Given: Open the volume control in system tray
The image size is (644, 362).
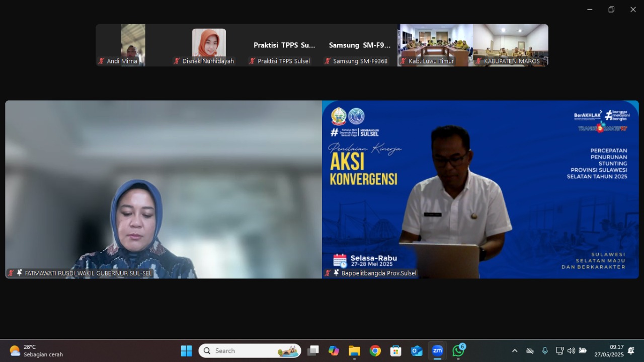Looking at the screenshot, I should 571,351.
